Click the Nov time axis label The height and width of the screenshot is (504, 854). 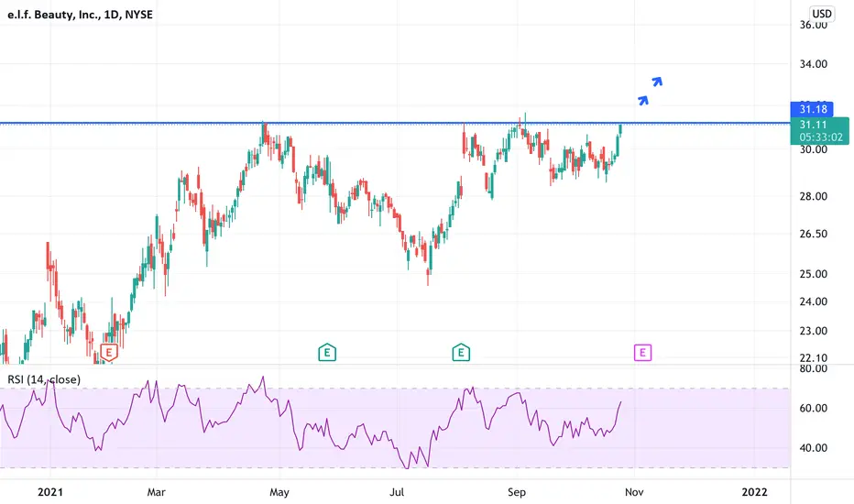(634, 492)
